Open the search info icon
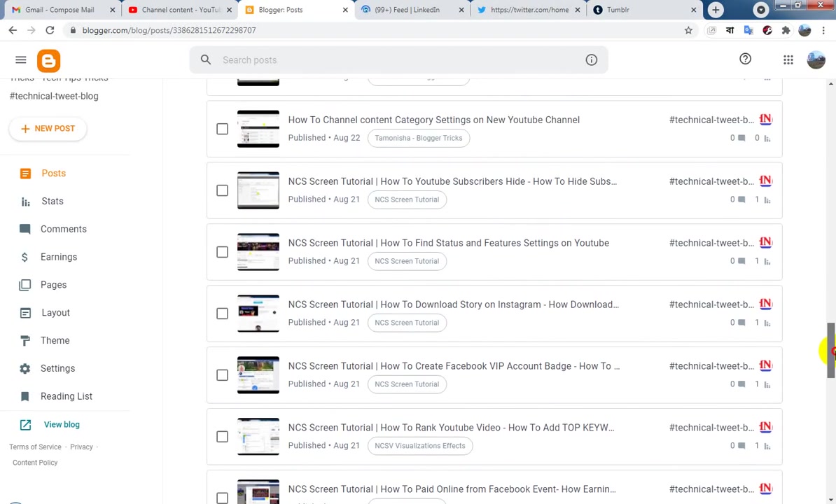836x504 pixels. pyautogui.click(x=591, y=59)
